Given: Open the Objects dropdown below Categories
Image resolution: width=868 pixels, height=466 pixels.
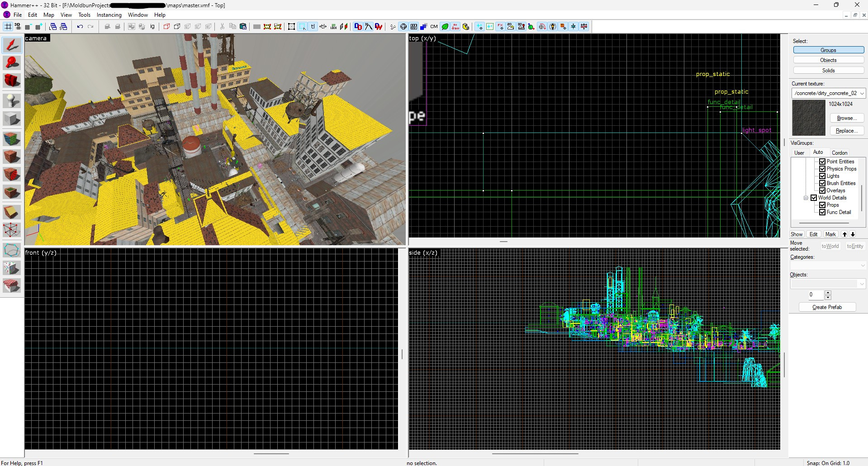Looking at the screenshot, I should point(828,284).
